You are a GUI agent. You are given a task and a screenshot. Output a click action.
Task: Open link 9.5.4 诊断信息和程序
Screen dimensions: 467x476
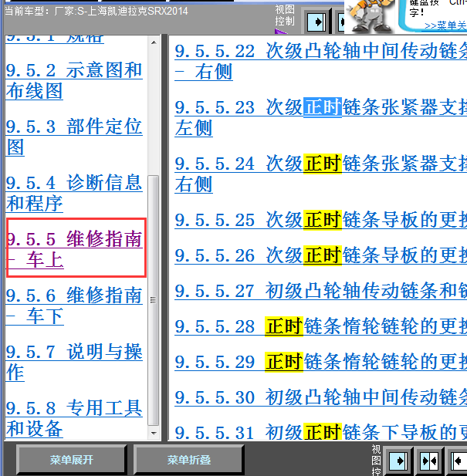pyautogui.click(x=74, y=193)
